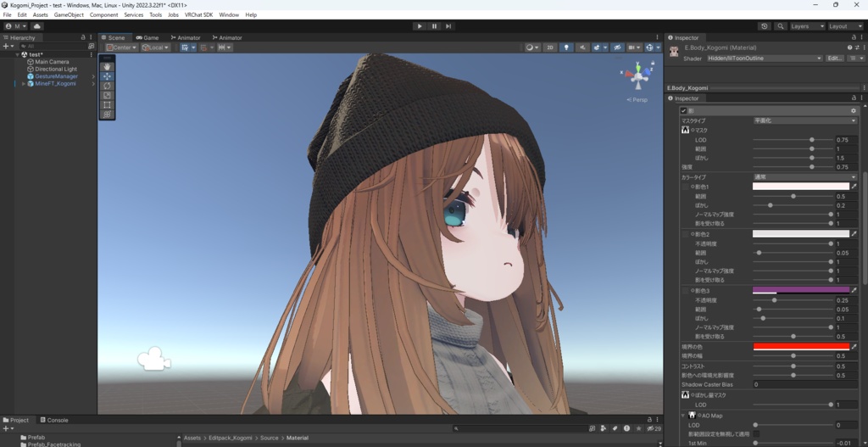Toggle scene lighting with lightbulb icon
The image size is (868, 447).
(x=565, y=47)
